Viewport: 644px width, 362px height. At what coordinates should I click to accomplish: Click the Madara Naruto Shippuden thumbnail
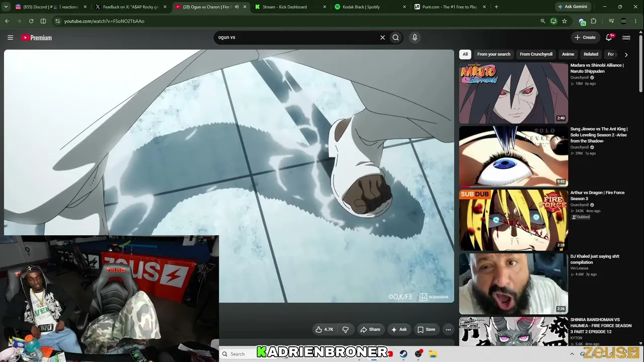click(x=514, y=93)
